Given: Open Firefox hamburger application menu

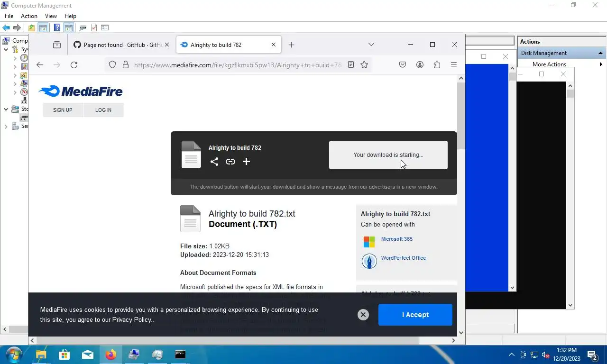Looking at the screenshot, I should click(x=454, y=64).
